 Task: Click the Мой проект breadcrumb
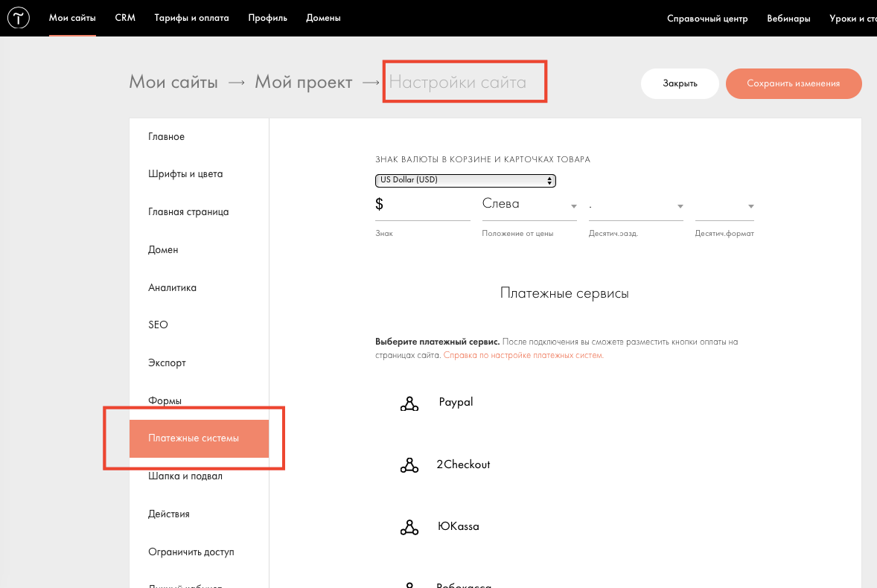tap(303, 82)
